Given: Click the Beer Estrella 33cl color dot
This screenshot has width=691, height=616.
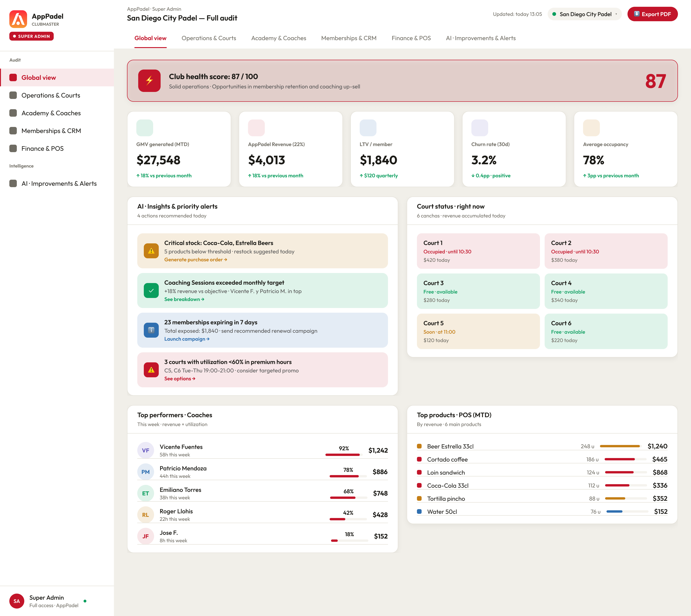Looking at the screenshot, I should [x=420, y=446].
